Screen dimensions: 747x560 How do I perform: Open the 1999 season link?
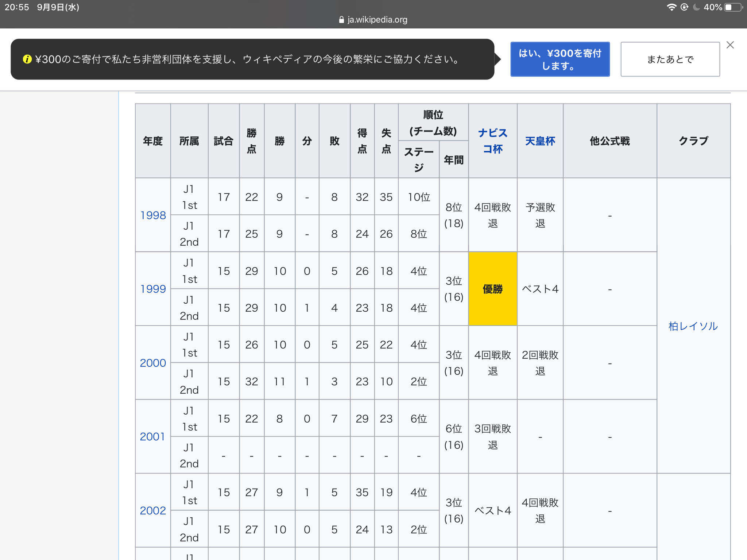(153, 289)
